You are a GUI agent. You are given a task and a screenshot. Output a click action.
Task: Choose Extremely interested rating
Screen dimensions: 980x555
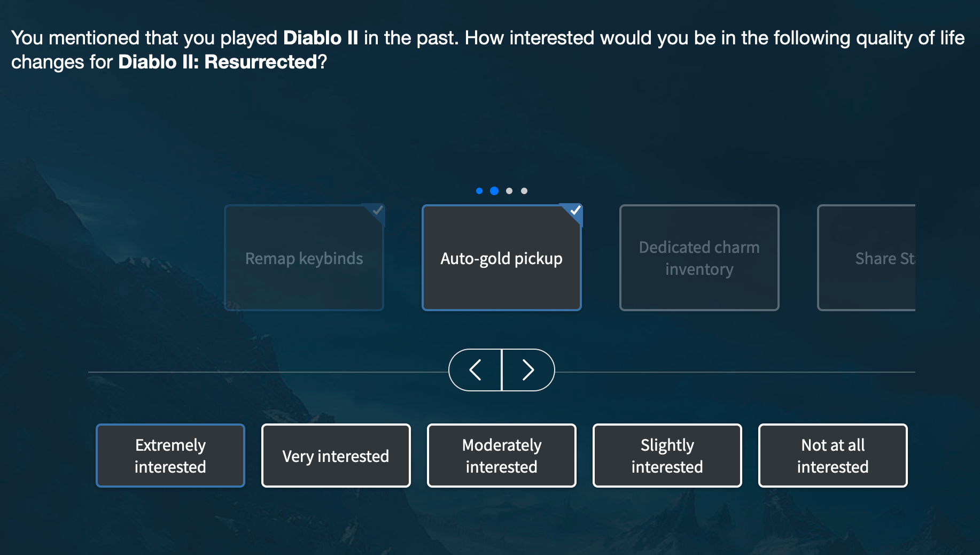[170, 456]
